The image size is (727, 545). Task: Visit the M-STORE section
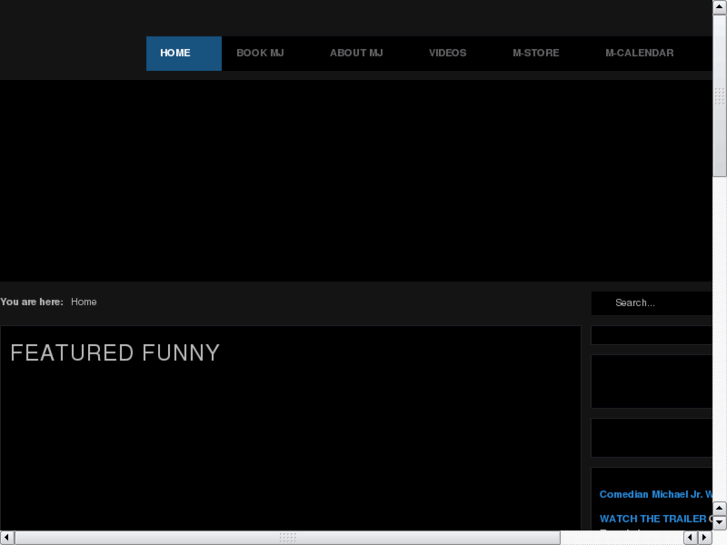[x=535, y=53]
